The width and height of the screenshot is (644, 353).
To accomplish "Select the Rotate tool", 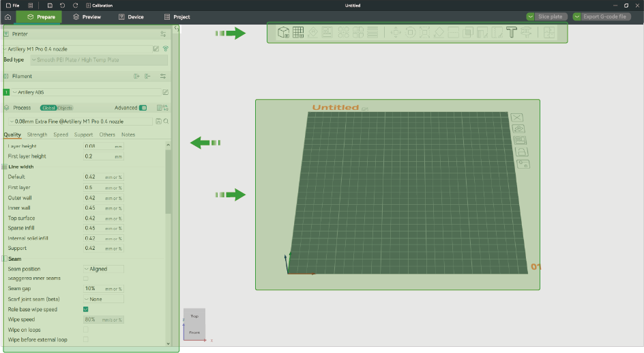I will (x=410, y=33).
